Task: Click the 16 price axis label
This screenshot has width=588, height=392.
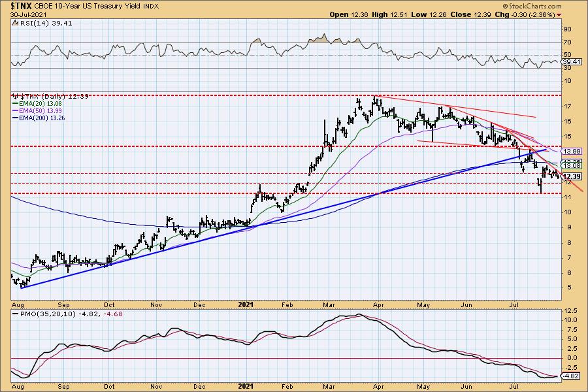Action: click(x=567, y=121)
